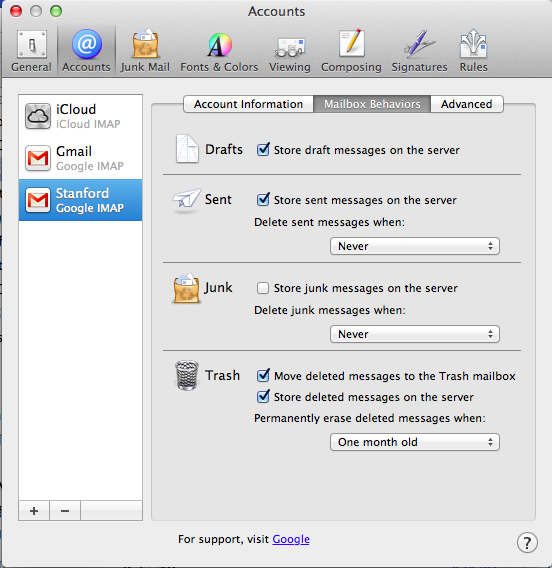Screen dimensions: 552x568
Task: Enable Store junk messages on the server
Action: coord(263,288)
